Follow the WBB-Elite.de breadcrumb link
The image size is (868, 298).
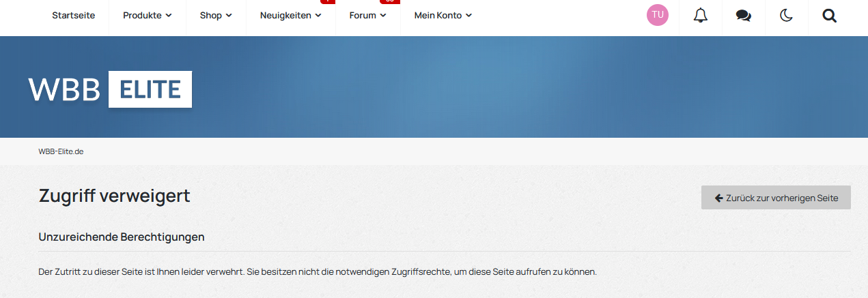[x=61, y=151]
